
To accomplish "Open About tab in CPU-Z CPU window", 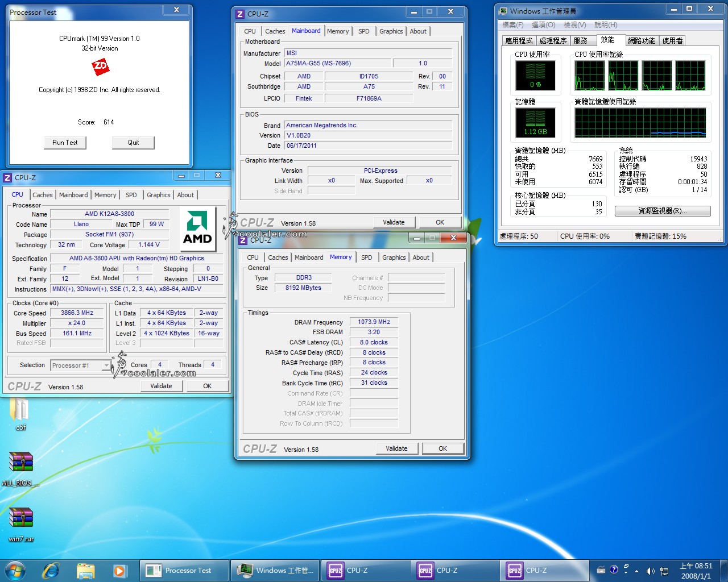I will (x=185, y=195).
